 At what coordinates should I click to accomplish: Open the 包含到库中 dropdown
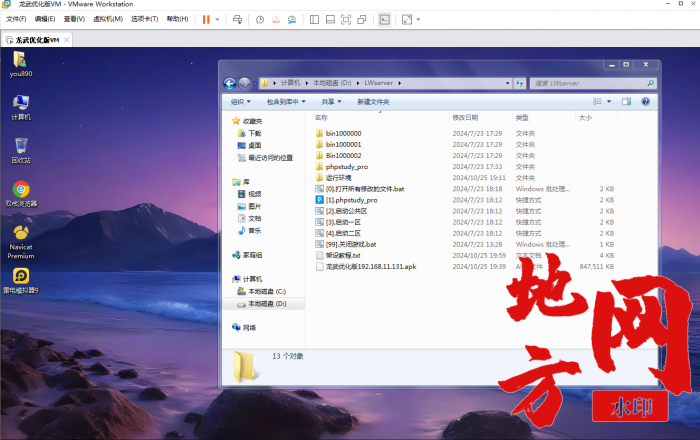(286, 102)
